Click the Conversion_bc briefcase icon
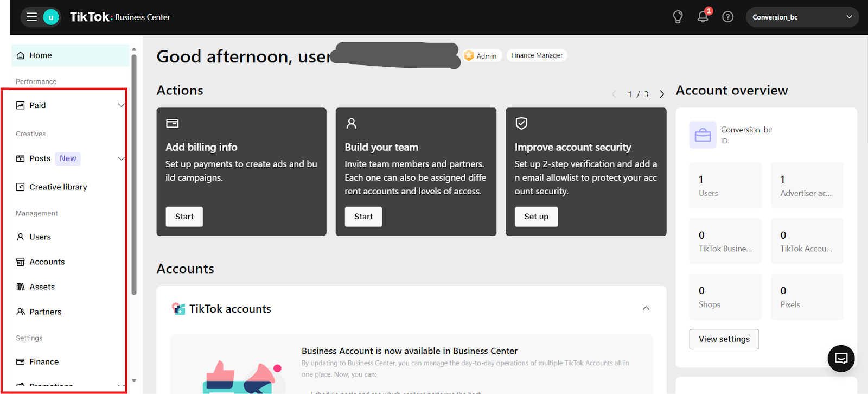 (703, 135)
